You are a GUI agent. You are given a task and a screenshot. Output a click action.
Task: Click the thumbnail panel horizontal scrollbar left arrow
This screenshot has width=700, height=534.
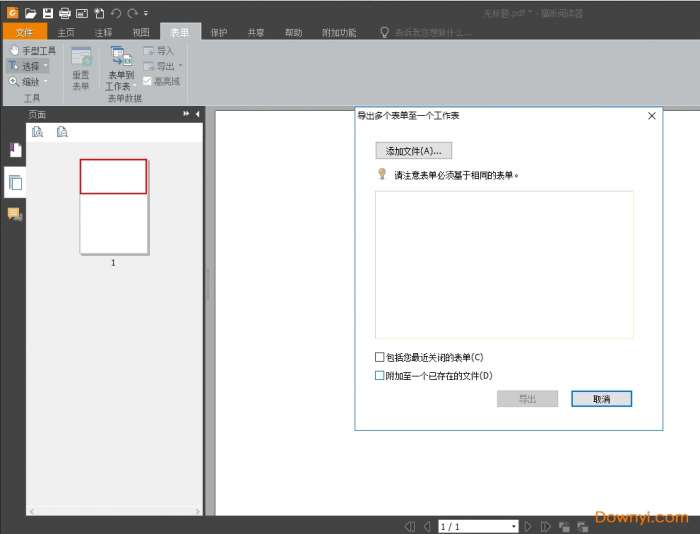pos(32,511)
